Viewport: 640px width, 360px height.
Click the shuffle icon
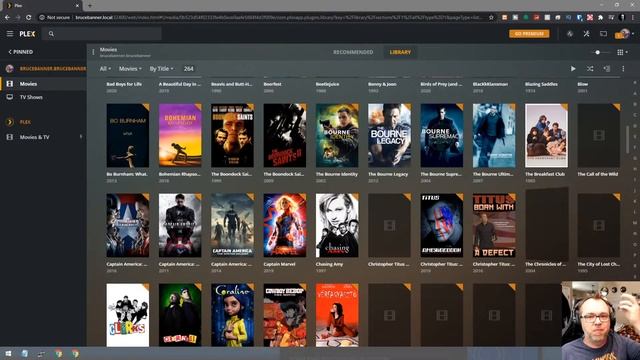(590, 69)
